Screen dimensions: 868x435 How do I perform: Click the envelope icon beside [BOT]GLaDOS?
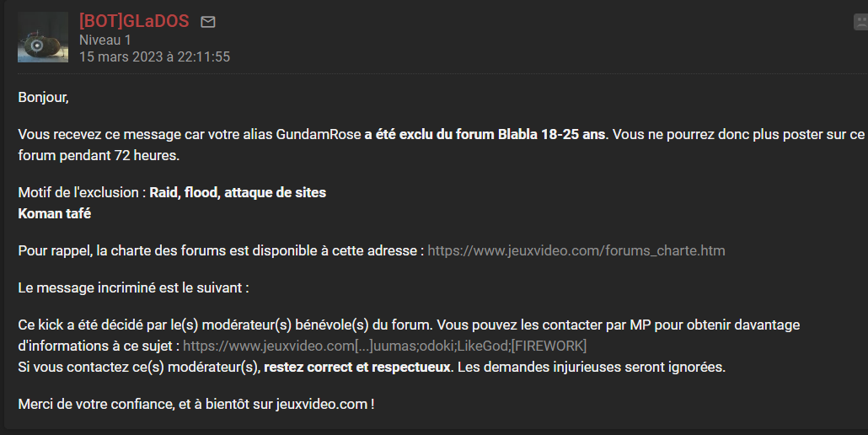click(x=208, y=22)
